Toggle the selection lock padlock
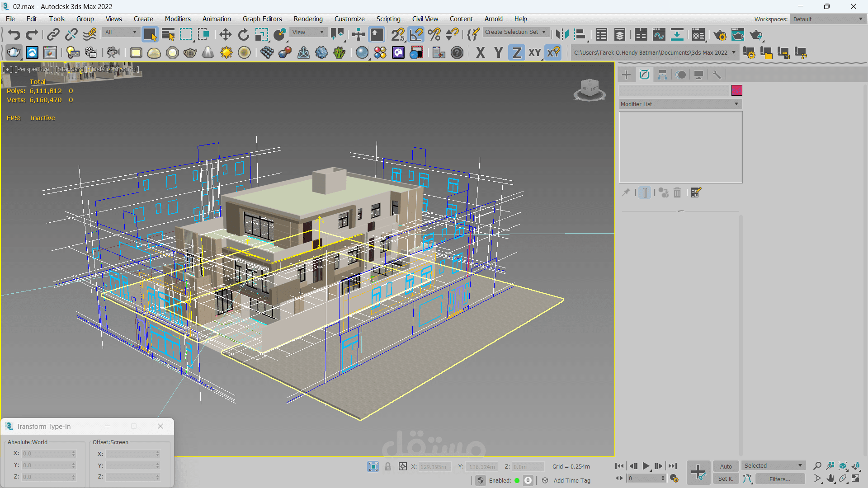The width and height of the screenshot is (868, 488). pyautogui.click(x=388, y=467)
